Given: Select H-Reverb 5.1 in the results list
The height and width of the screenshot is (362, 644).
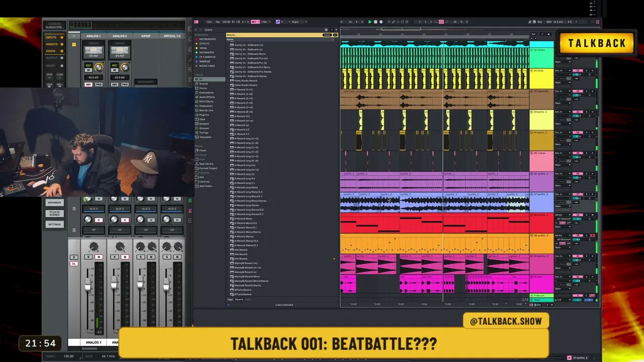Looking at the screenshot, I should tap(242, 134).
